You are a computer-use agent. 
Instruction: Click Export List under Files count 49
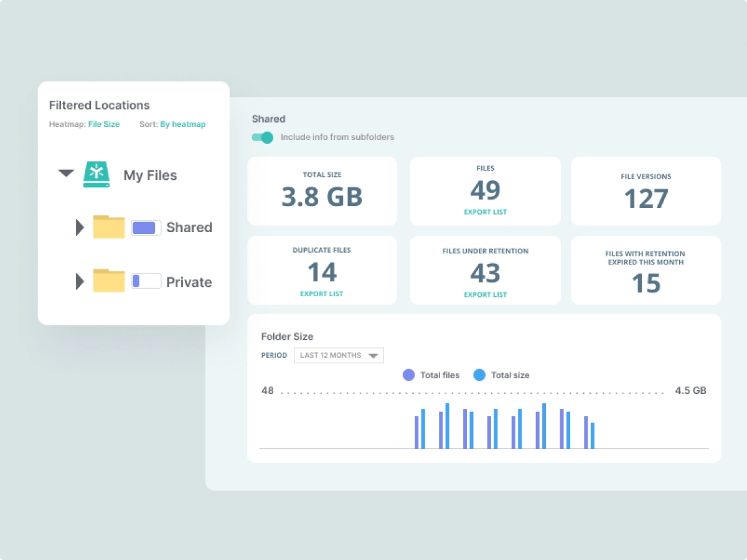[485, 212]
